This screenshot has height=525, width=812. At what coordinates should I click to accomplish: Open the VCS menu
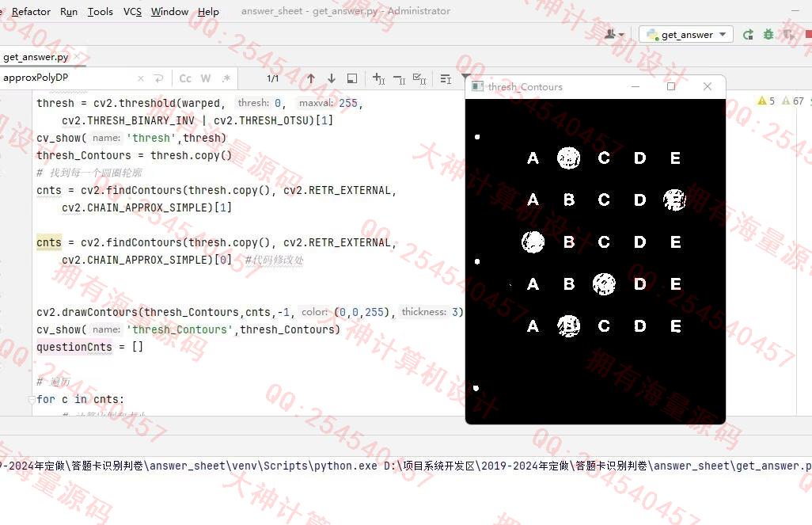(132, 11)
